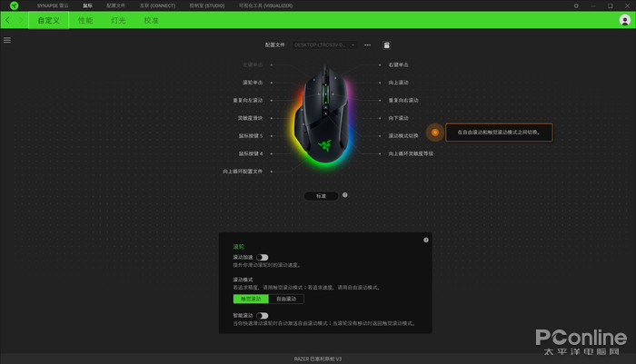Select the 鼠标按键 5 assignment
636x364 pixels.
(x=251, y=136)
